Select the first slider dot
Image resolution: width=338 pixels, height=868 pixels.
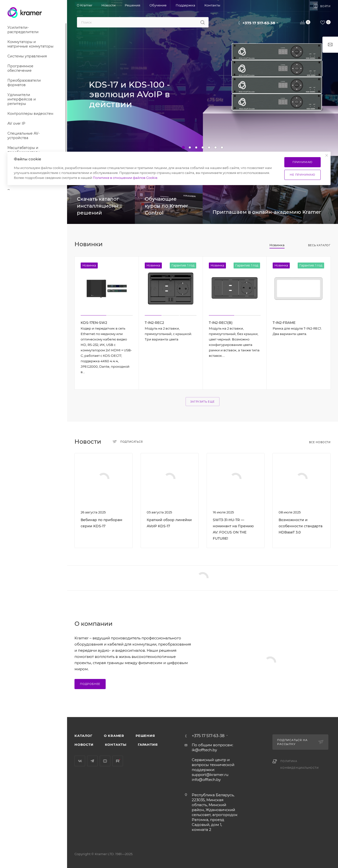pyautogui.click(x=183, y=147)
